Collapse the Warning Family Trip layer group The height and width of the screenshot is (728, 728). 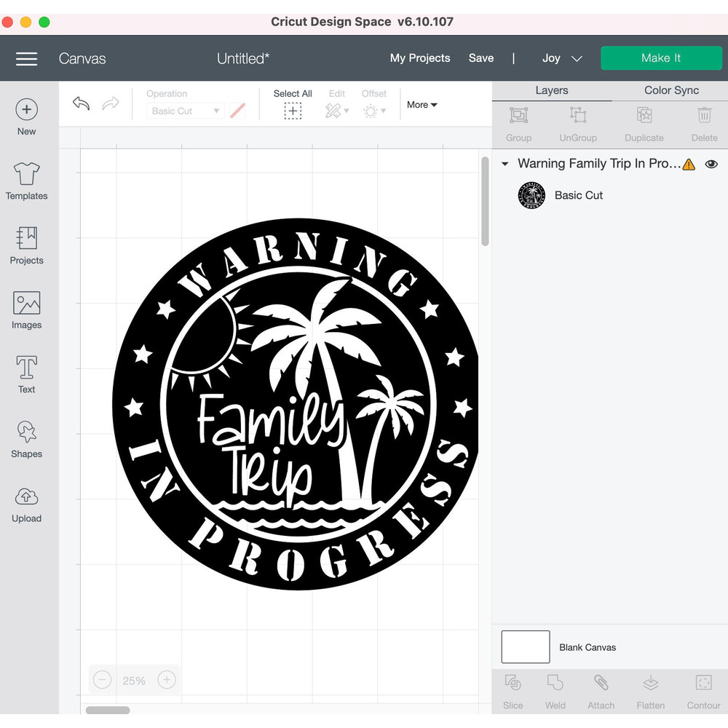505,164
